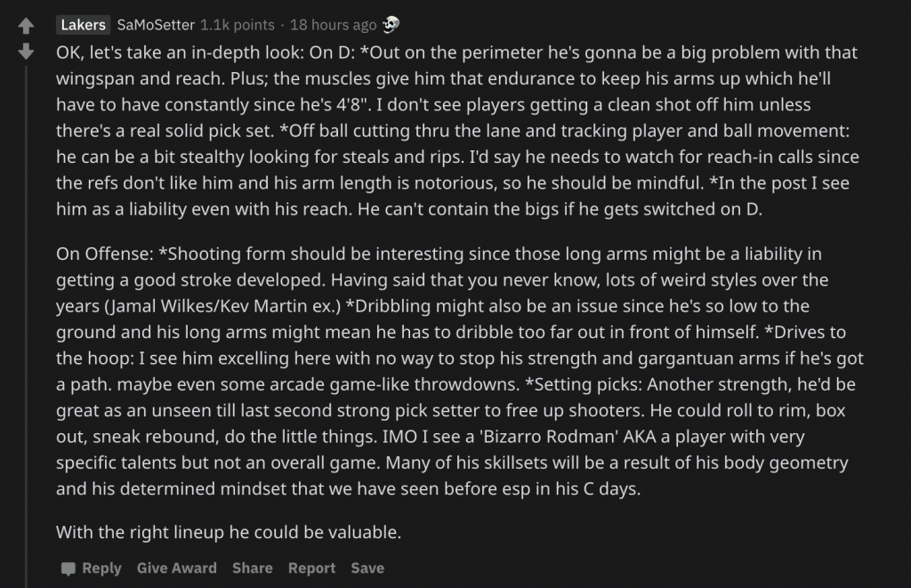Click the Lakers flair badge
Viewport: 911px width, 588px height.
point(82,25)
